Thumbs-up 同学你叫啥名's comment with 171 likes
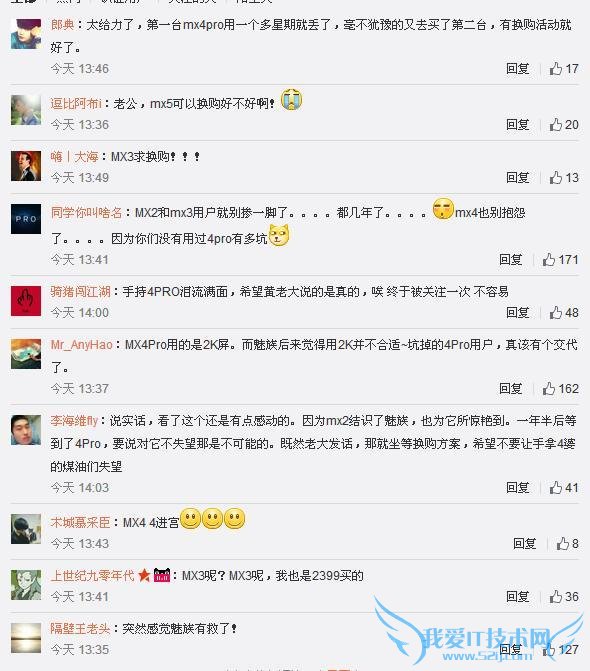This screenshot has height=671, width=590. pos(560,259)
